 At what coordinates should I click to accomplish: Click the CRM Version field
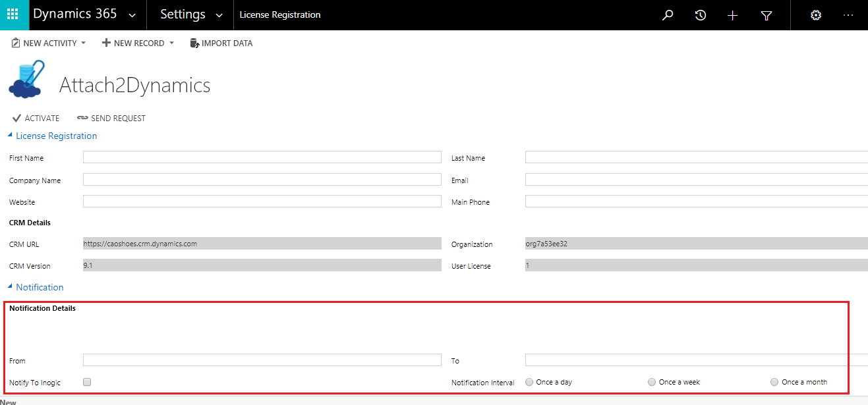click(x=262, y=265)
